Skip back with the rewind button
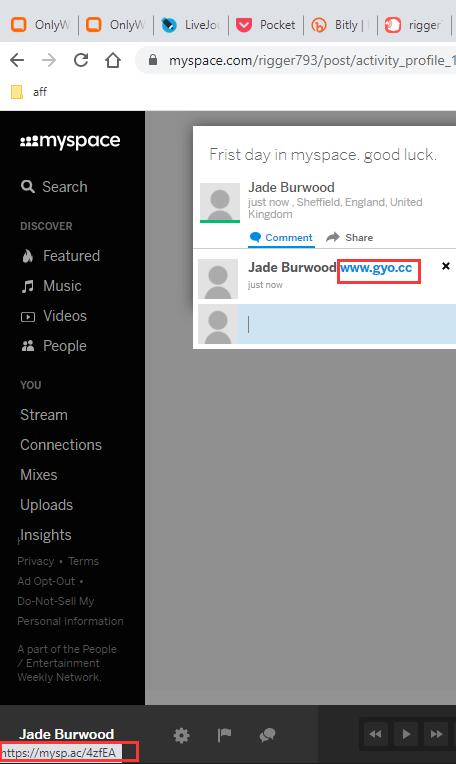Screen dimensions: 456x764 tap(375, 734)
